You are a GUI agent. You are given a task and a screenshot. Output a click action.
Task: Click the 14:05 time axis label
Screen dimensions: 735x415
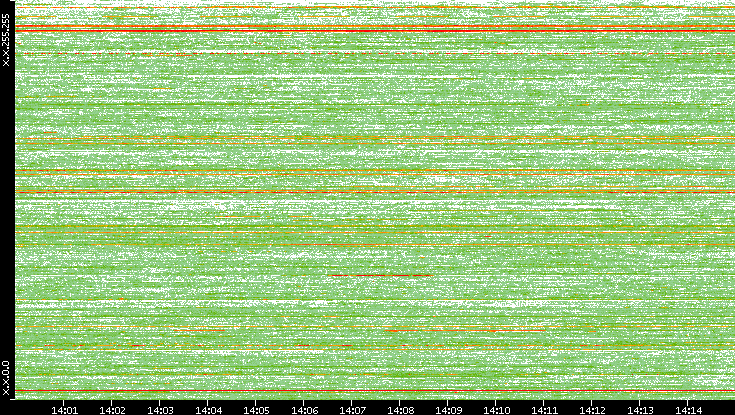click(256, 410)
